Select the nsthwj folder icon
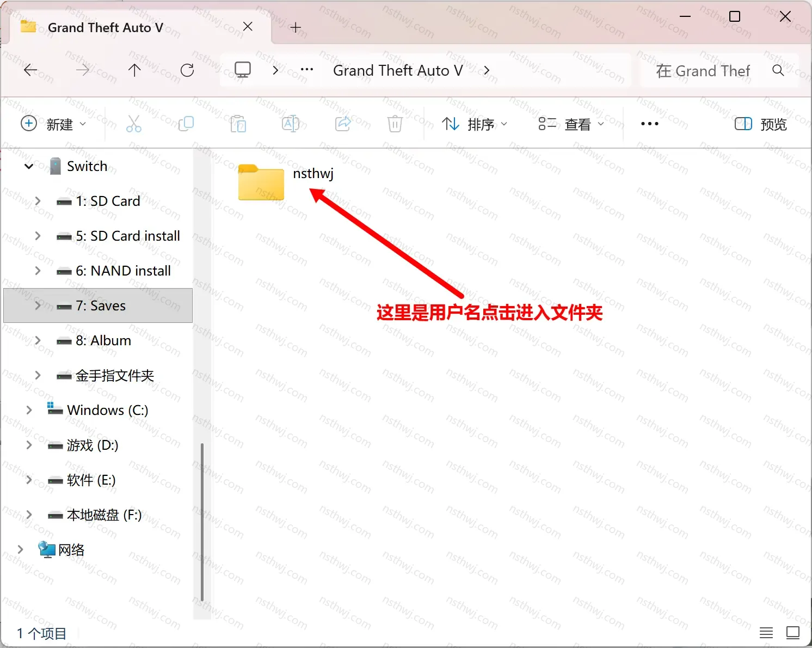Image resolution: width=812 pixels, height=648 pixels. [261, 182]
